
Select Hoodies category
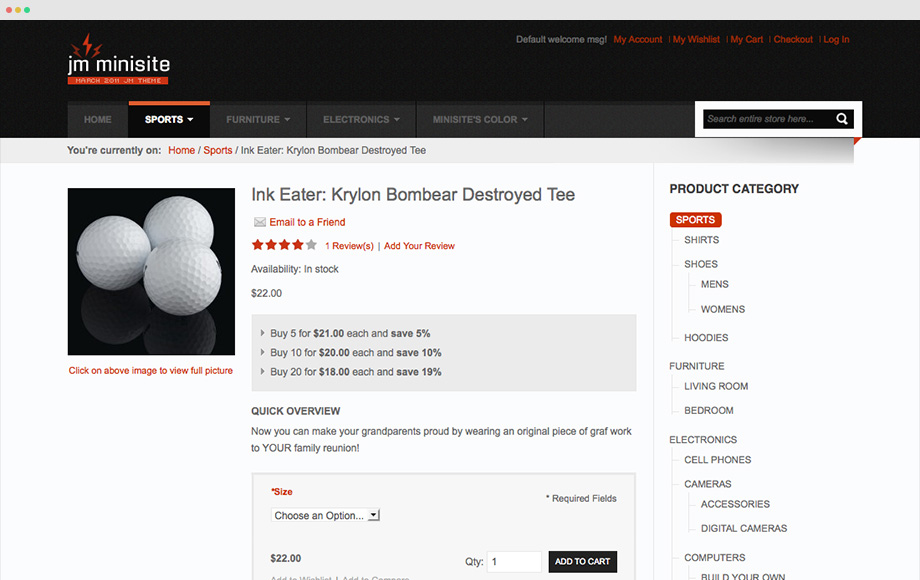[x=706, y=338]
